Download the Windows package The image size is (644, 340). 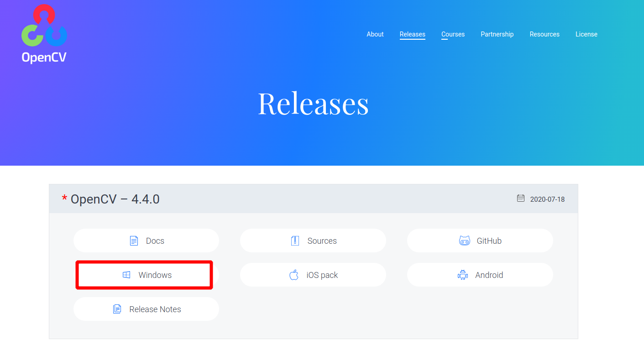pos(146,275)
